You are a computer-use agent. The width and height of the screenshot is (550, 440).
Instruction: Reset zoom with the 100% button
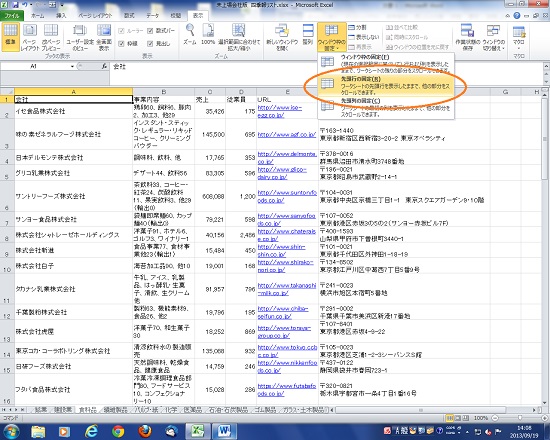(x=208, y=34)
